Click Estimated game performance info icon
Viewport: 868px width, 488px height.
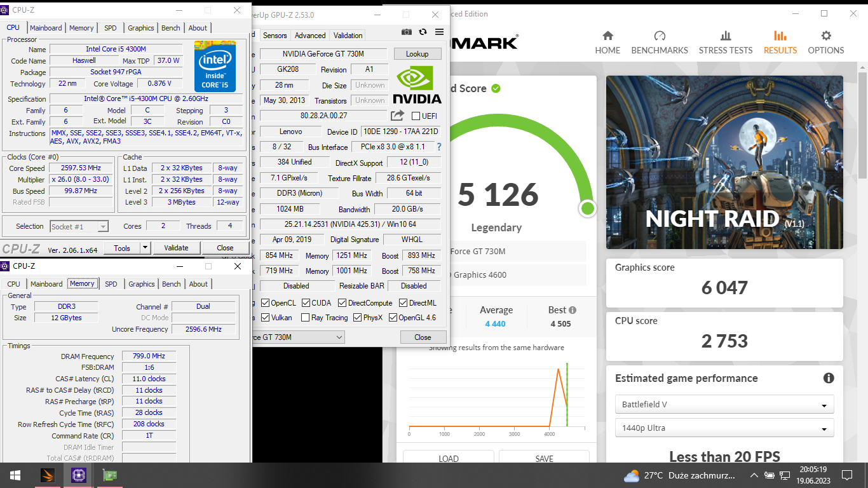pos(829,378)
